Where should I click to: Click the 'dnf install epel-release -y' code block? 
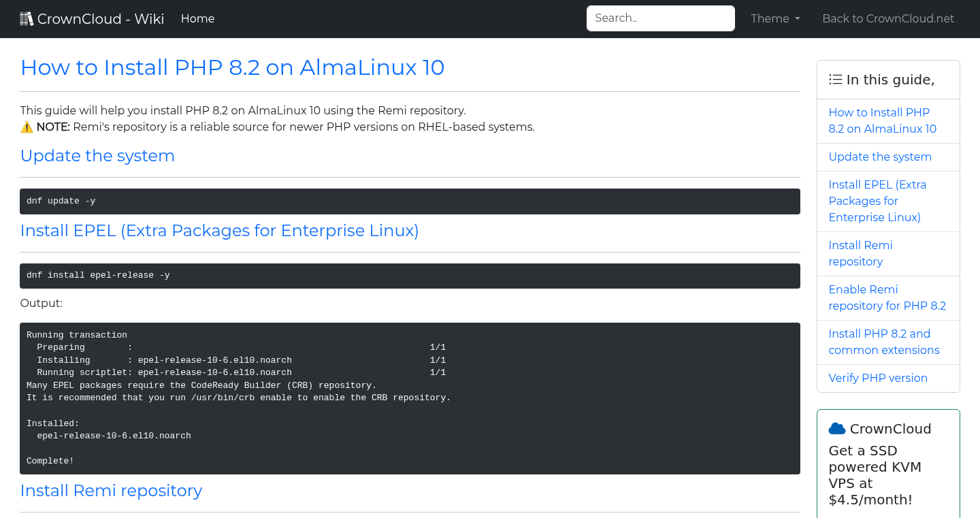click(410, 275)
